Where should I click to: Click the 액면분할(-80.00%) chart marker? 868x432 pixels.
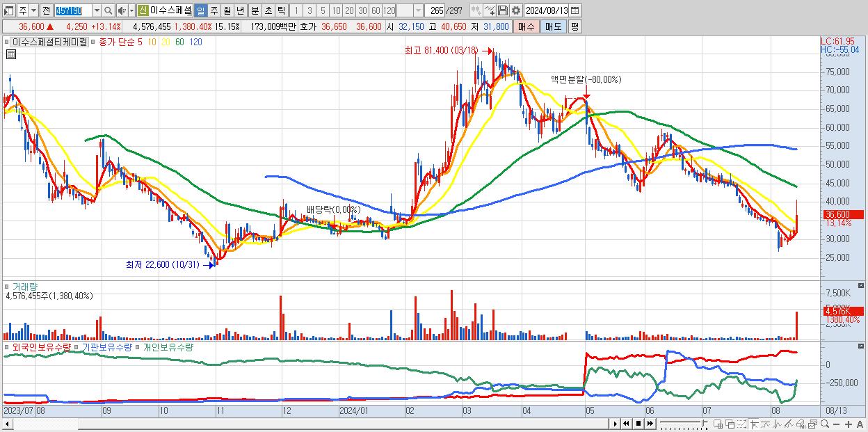point(586,79)
